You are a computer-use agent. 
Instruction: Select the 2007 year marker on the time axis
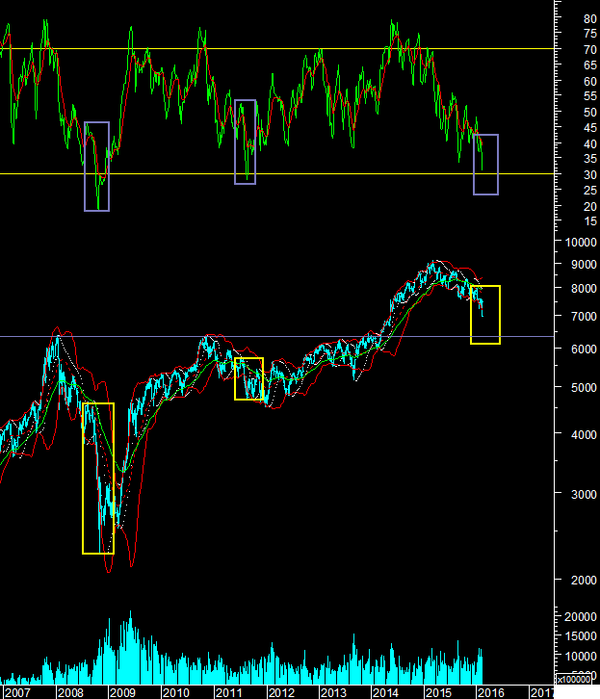16,692
